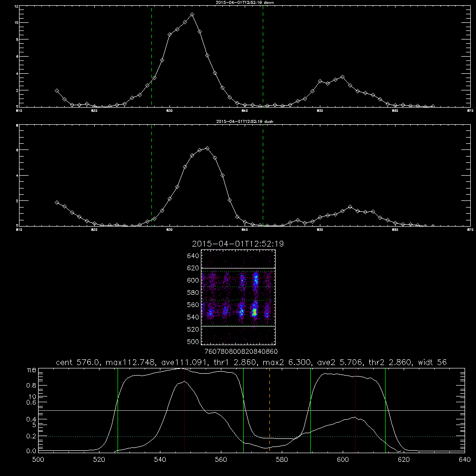
Task: Click the 0.8 y-axis label of lowest plot
Action: click(x=31, y=386)
